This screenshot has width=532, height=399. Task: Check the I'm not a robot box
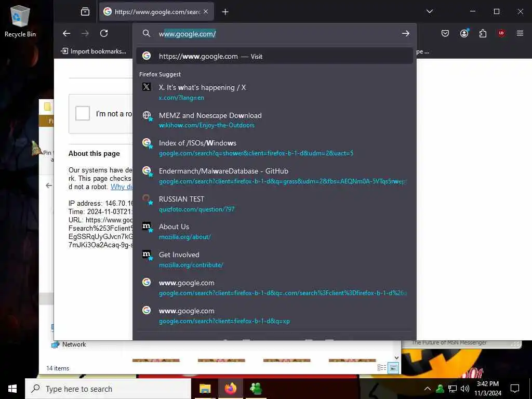point(83,113)
